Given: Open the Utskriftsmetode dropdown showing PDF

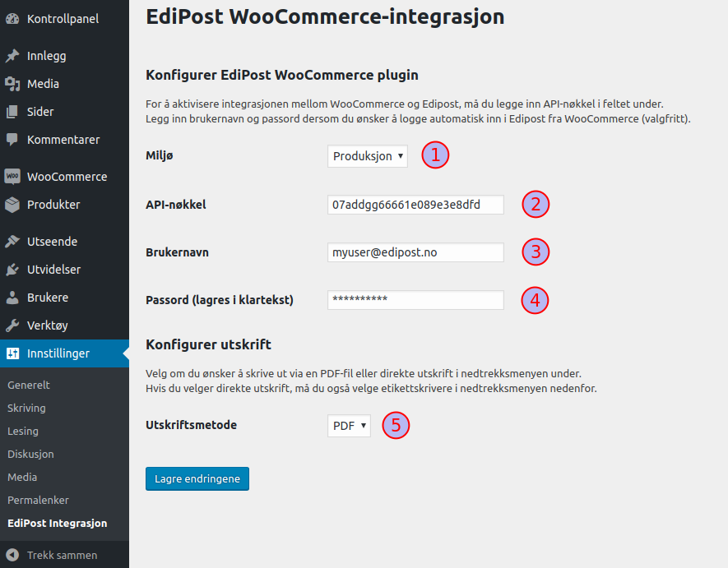Looking at the screenshot, I should click(349, 426).
